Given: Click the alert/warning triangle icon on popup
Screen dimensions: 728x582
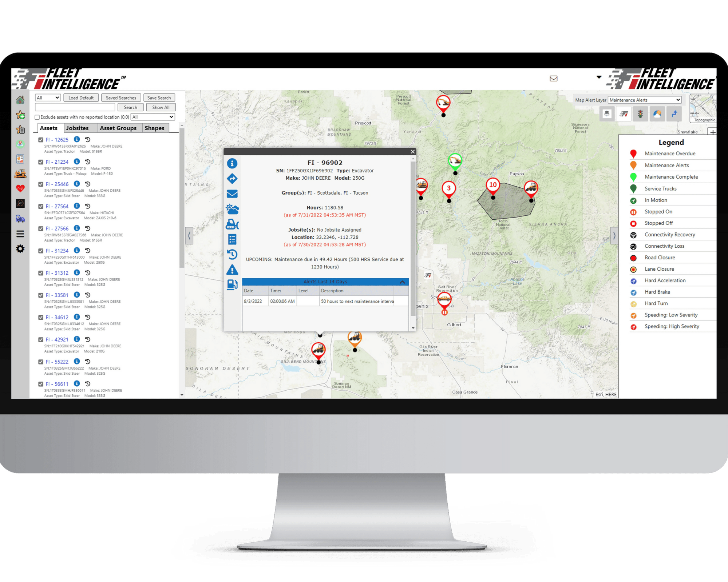Looking at the screenshot, I should coord(232,269).
